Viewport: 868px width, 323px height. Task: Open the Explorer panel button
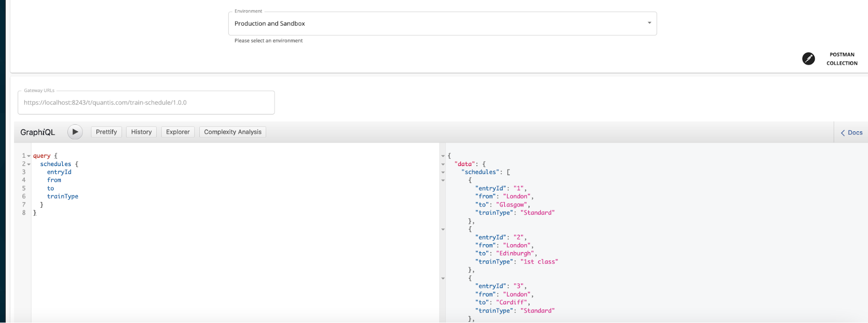(178, 132)
